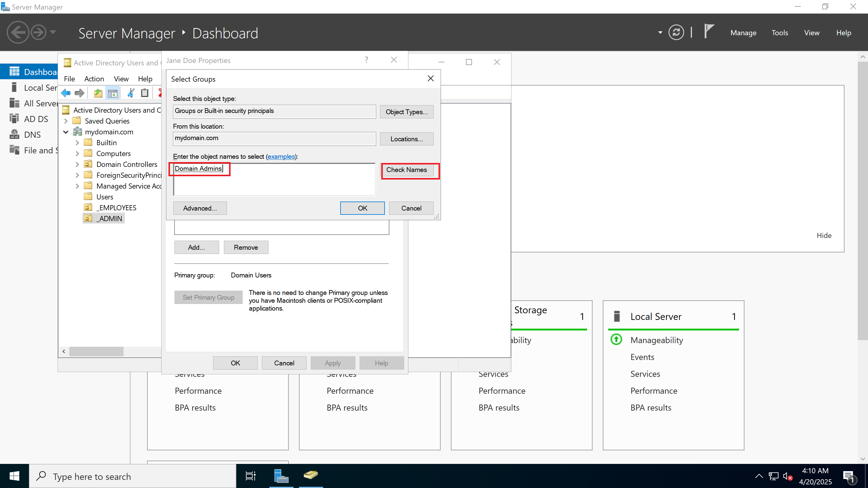Click the Type here to search box
This screenshot has width=868, height=488.
coord(132,476)
